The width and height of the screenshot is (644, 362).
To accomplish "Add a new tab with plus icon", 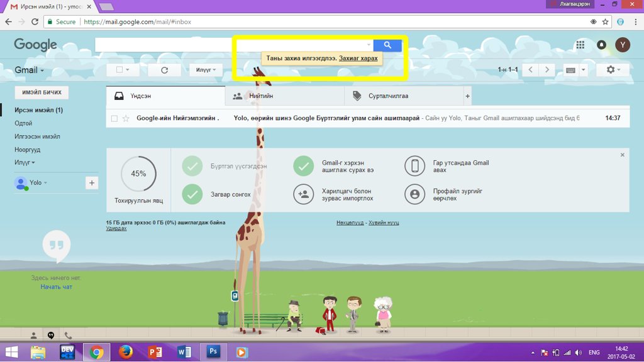I will click(467, 96).
